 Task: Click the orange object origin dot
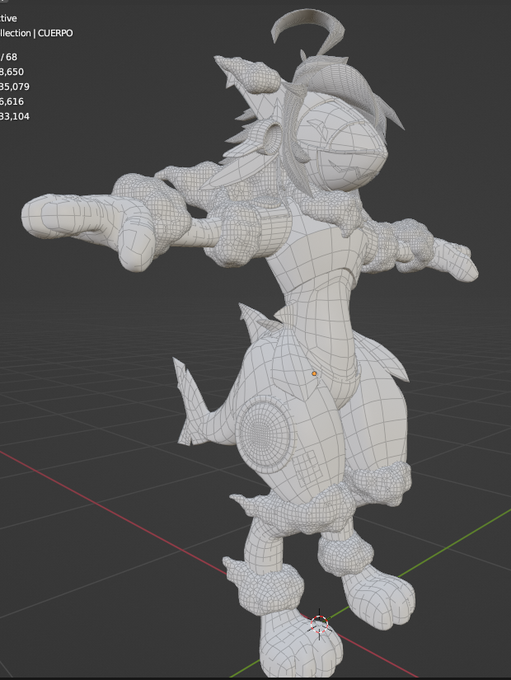pyautogui.click(x=314, y=373)
